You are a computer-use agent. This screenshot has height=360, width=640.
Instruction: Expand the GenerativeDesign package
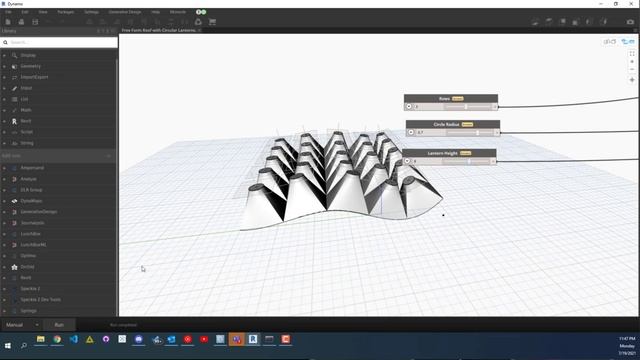point(4,212)
